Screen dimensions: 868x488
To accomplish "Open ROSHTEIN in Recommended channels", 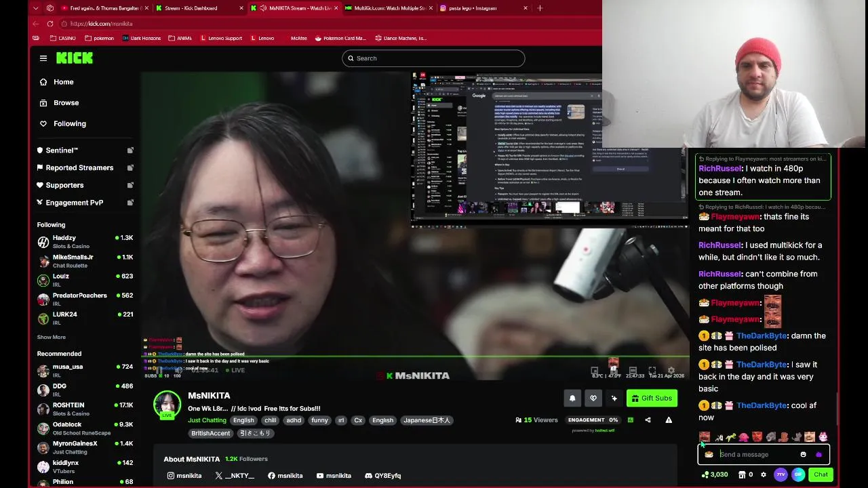I will pyautogui.click(x=85, y=409).
